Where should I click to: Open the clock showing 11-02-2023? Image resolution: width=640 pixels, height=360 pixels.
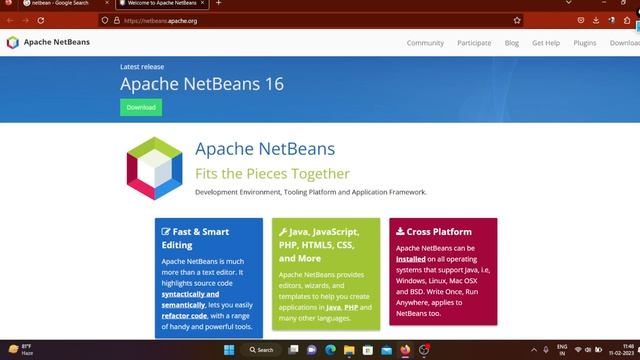pos(622,350)
